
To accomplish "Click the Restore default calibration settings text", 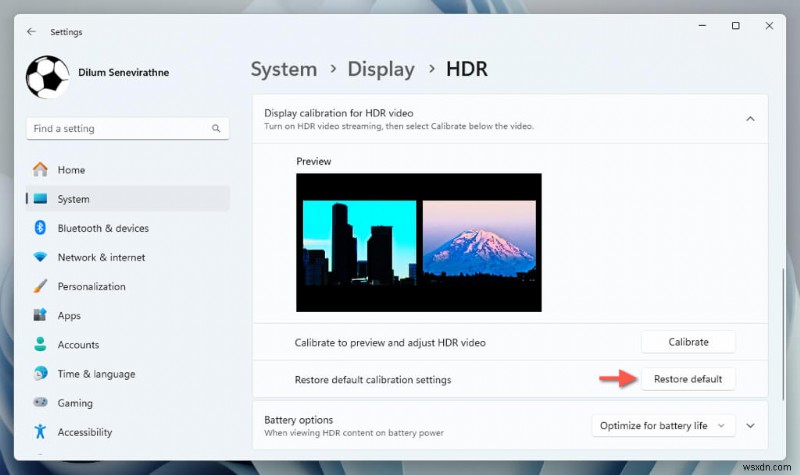I will [373, 380].
